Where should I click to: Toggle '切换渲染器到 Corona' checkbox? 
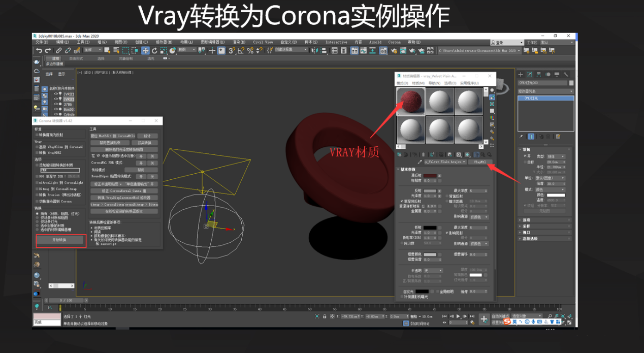[x=37, y=201]
